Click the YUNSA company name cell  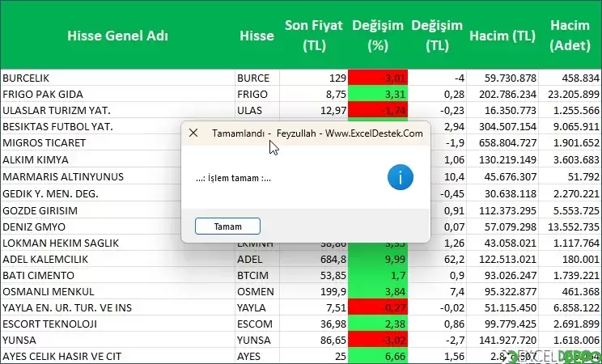point(117,340)
